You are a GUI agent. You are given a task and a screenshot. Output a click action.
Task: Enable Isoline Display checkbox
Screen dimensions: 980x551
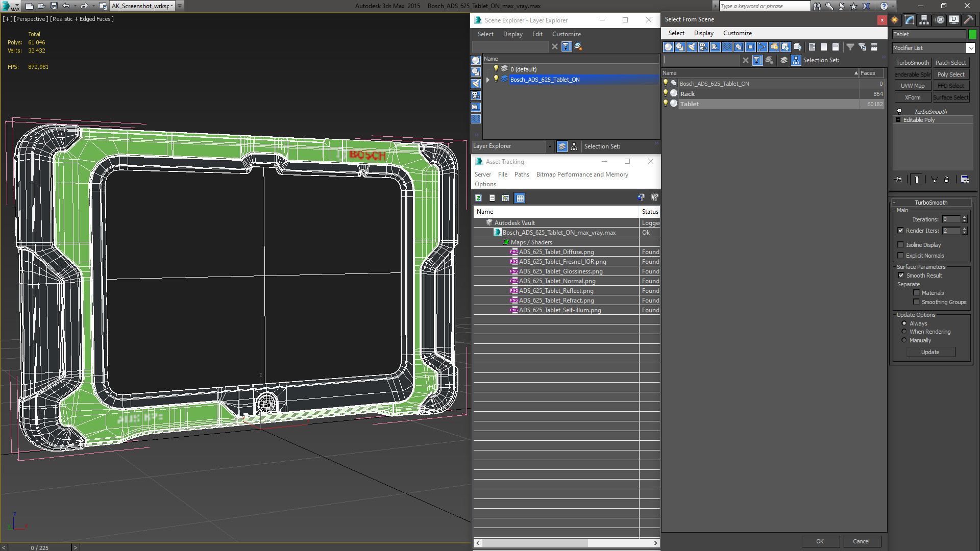pos(901,245)
